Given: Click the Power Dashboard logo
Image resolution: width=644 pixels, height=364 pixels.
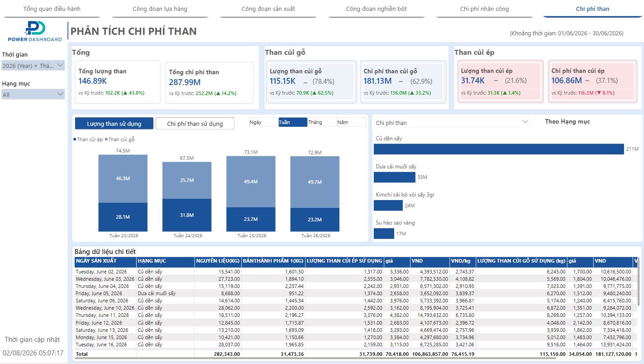Looking at the screenshot, I should (35, 32).
